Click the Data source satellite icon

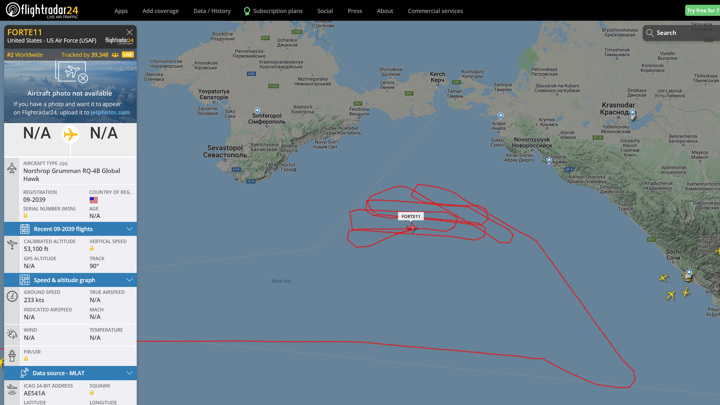25,373
